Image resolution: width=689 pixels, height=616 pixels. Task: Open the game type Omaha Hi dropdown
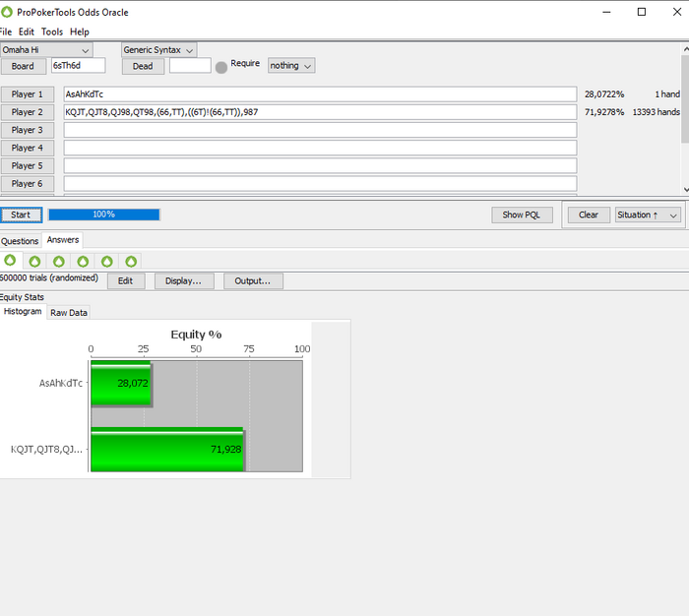pos(46,50)
